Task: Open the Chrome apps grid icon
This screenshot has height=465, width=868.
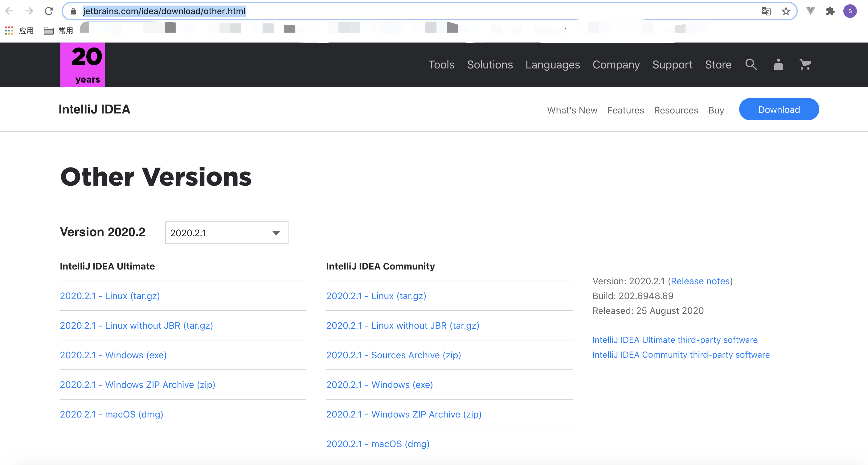Action: (9, 31)
